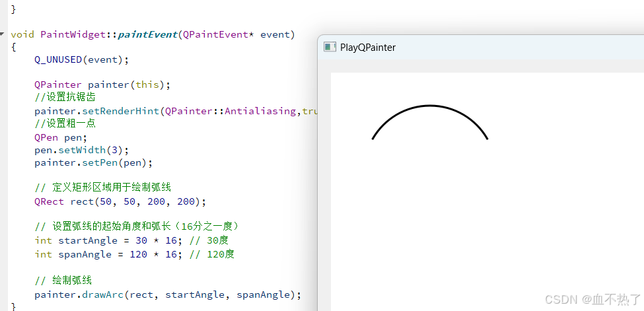Viewport: 644px width, 311px height.
Task: Click the PlayQPainter window title text
Action: coord(368,48)
